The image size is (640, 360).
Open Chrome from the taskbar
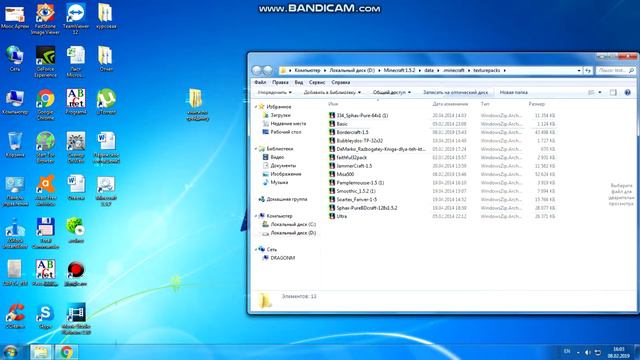pyautogui.click(x=67, y=352)
